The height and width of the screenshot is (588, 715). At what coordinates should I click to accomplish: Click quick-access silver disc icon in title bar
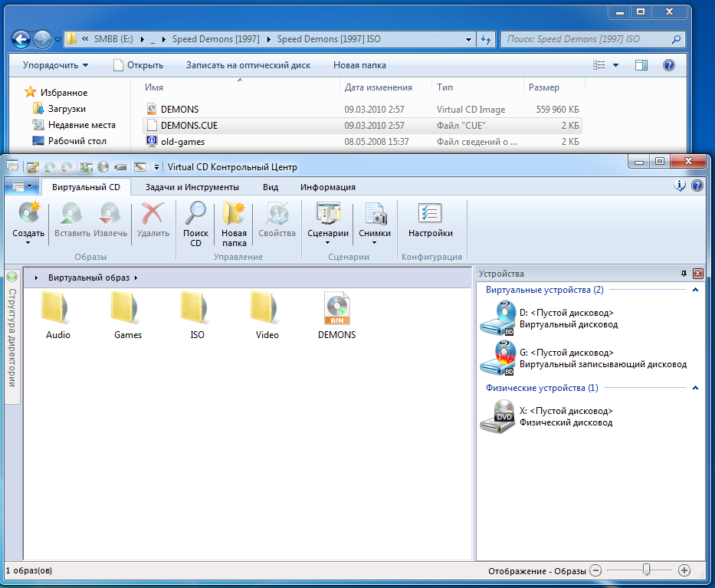[x=103, y=167]
